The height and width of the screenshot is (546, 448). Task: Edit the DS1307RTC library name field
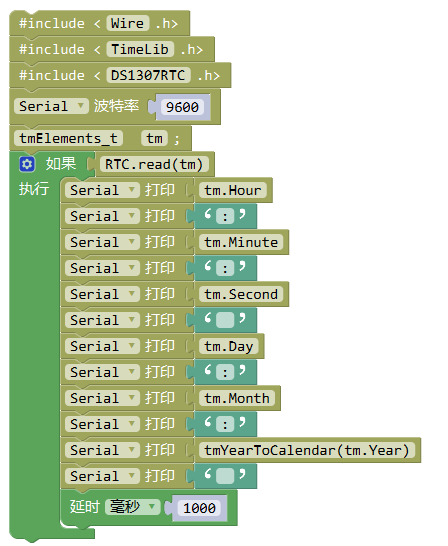[148, 75]
